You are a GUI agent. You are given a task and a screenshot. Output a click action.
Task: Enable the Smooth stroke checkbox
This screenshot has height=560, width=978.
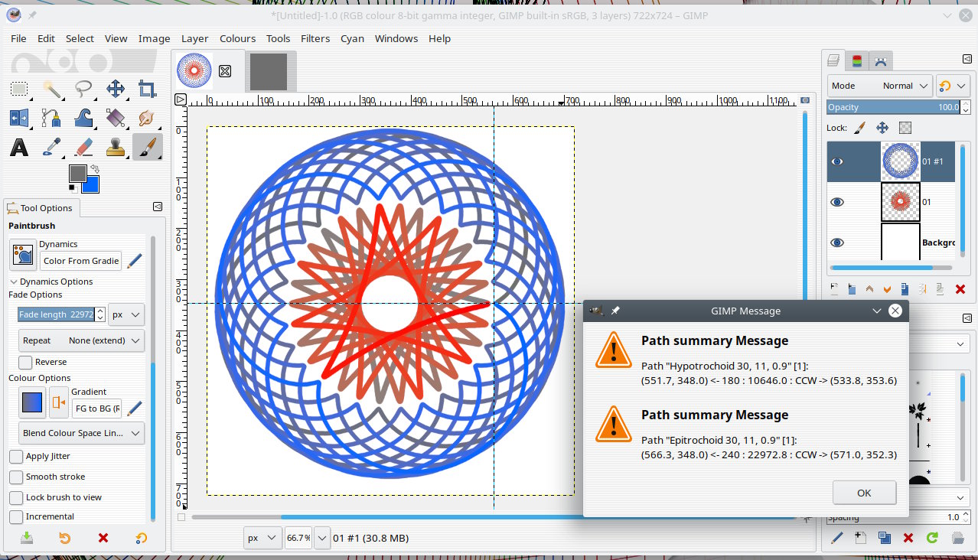click(16, 477)
